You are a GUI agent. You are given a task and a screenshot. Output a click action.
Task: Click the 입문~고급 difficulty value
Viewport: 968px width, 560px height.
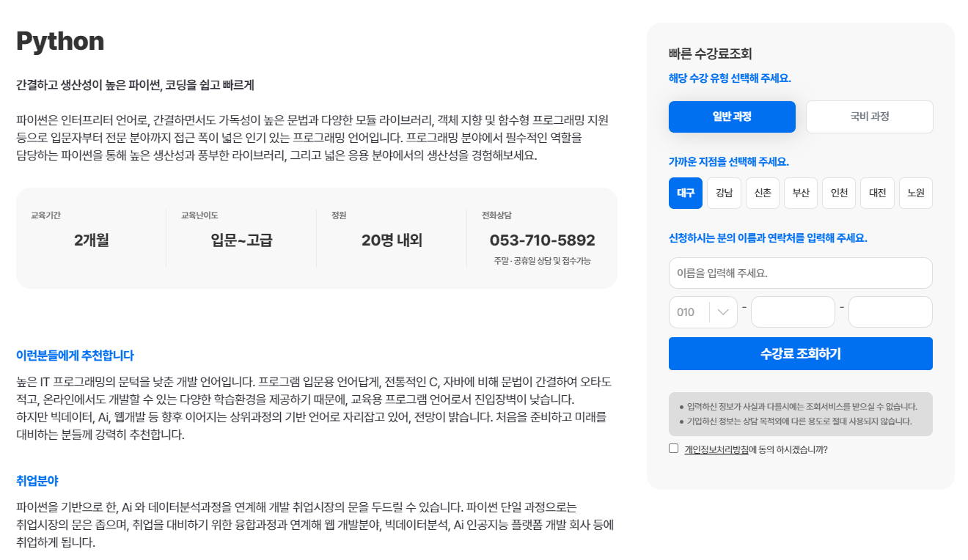click(241, 240)
